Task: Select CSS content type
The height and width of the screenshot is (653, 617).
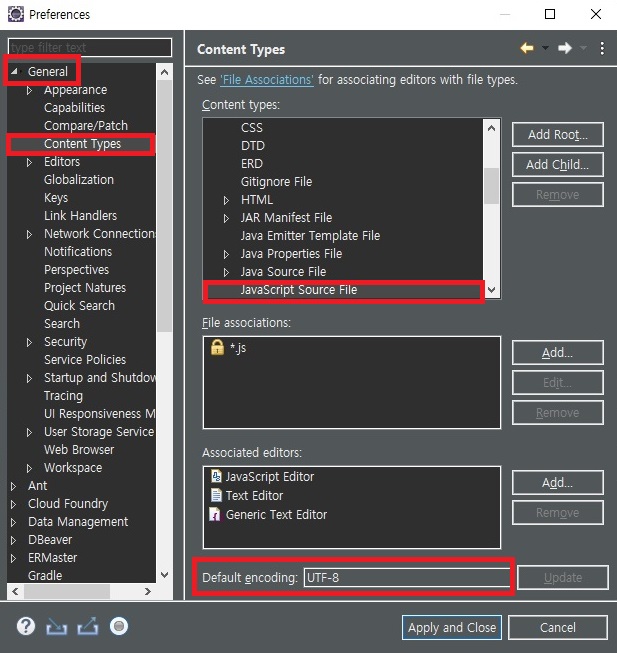Action: pyautogui.click(x=251, y=127)
